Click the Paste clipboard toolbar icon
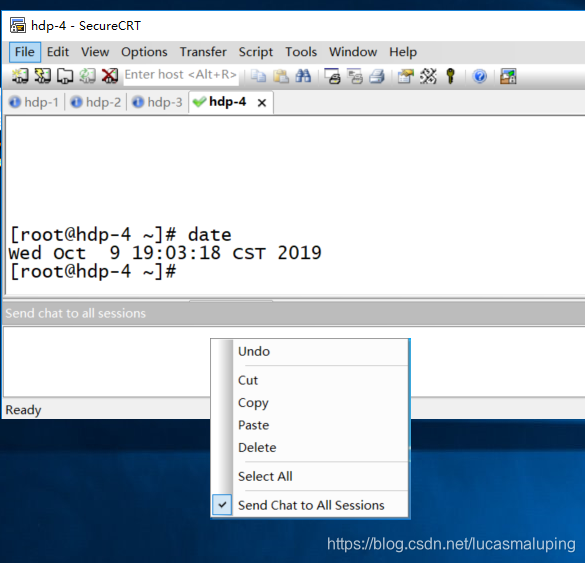This screenshot has width=585, height=563. (281, 76)
